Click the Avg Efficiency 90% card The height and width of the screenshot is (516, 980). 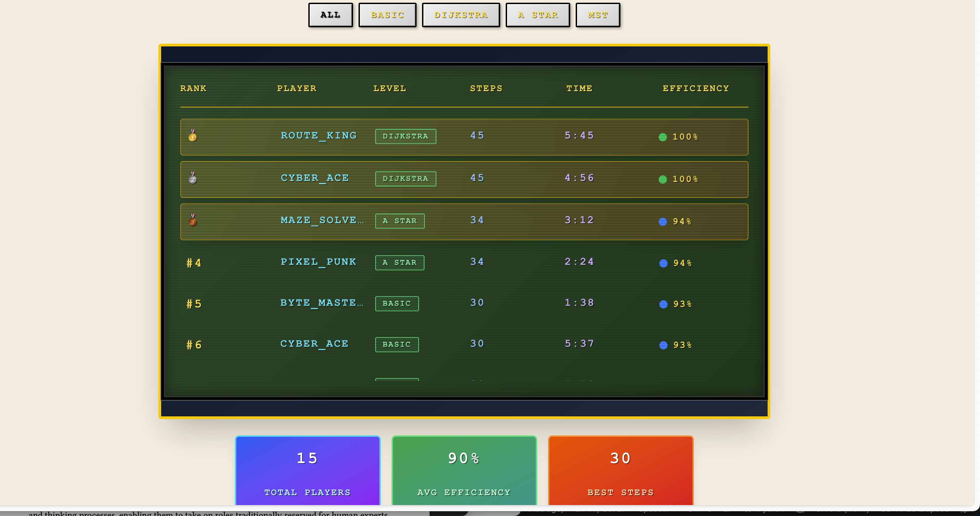[x=464, y=472]
